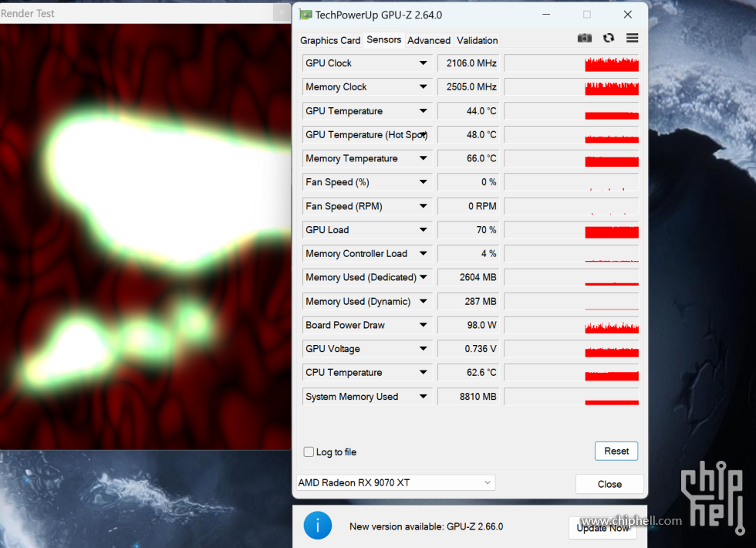Click the New version available GPU-Z 2.66.0 text
The image size is (756, 548).
426,526
